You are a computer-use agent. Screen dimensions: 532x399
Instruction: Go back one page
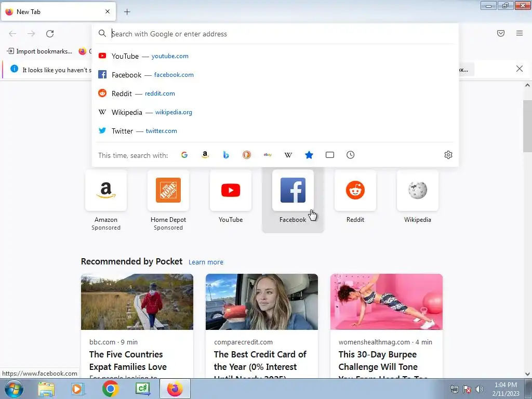pyautogui.click(x=12, y=34)
